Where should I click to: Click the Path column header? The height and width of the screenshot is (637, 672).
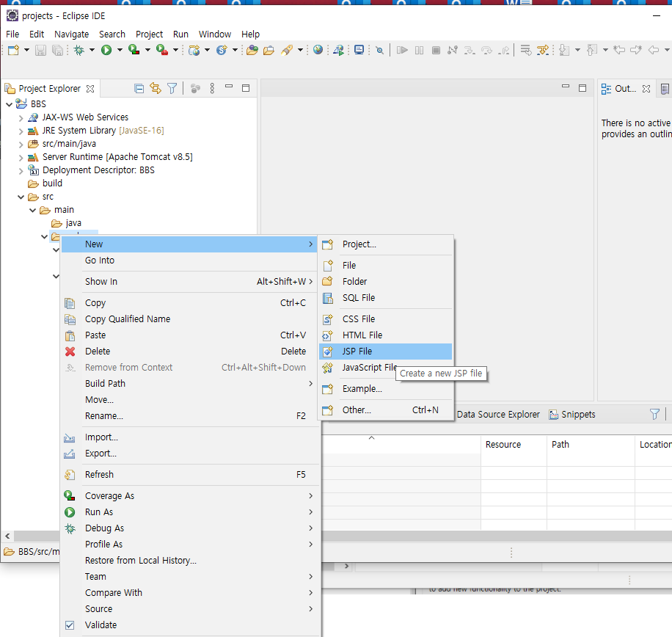[591, 445]
